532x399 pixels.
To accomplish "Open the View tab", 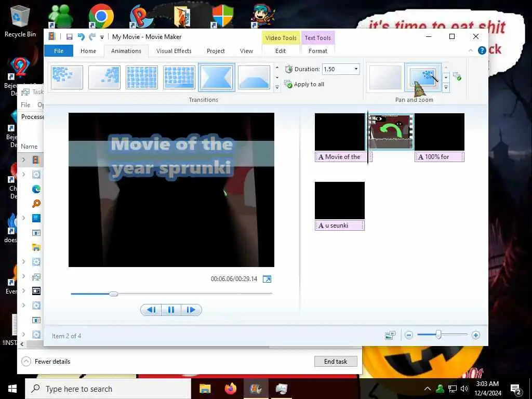I will (246, 51).
